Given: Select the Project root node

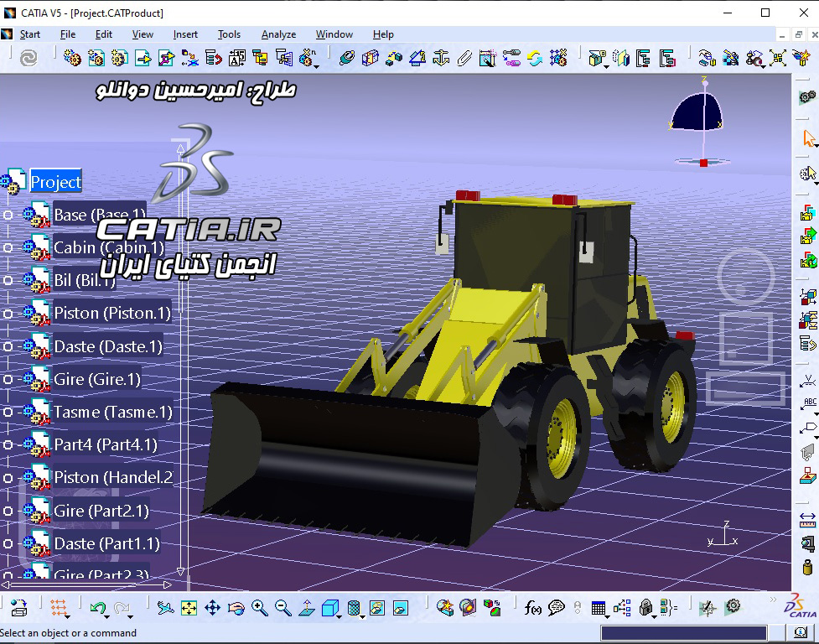Looking at the screenshot, I should point(56,182).
